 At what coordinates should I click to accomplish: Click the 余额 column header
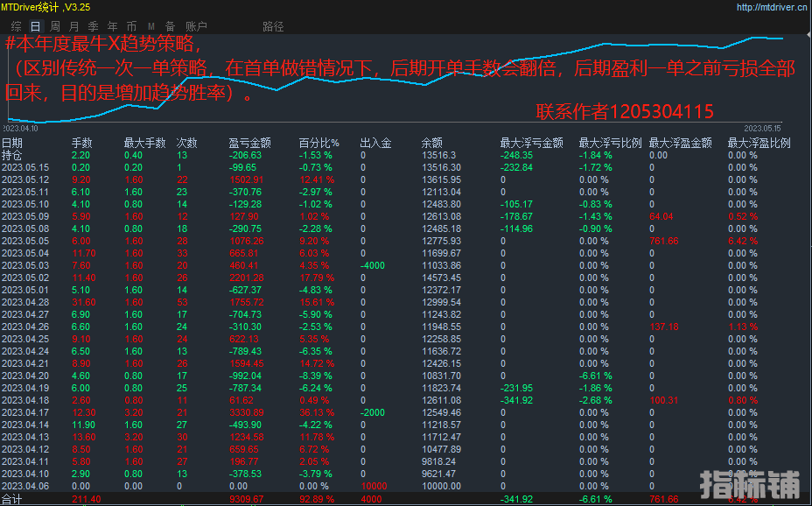(432, 143)
